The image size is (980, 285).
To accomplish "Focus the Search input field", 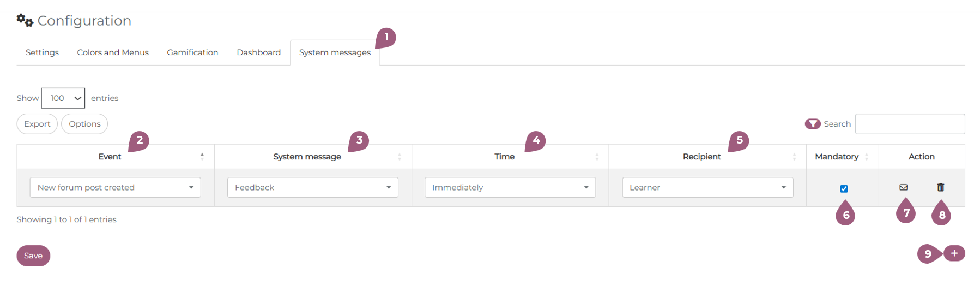I will tap(910, 124).
